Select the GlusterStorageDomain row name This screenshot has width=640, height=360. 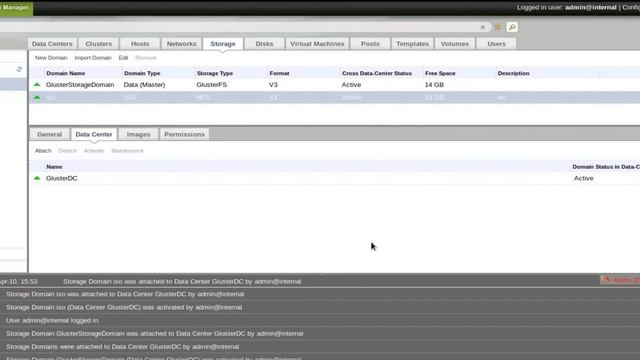point(80,85)
